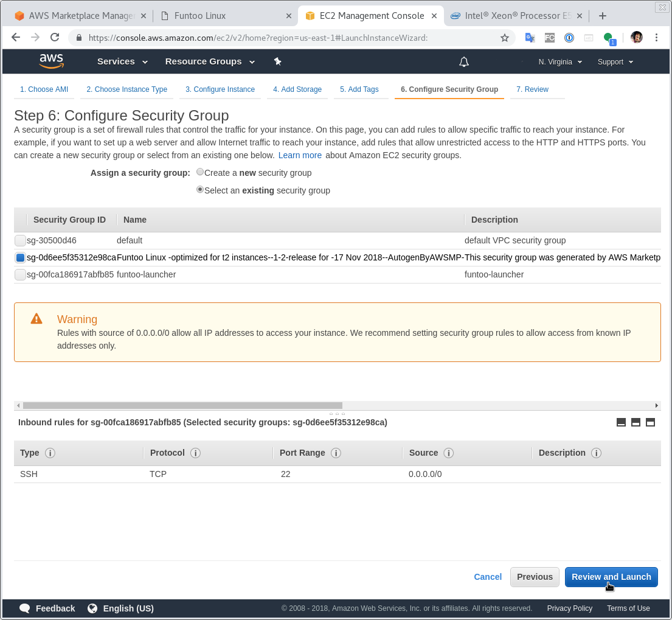The height and width of the screenshot is (620, 672).
Task: Open a new browser tab
Action: [x=602, y=16]
